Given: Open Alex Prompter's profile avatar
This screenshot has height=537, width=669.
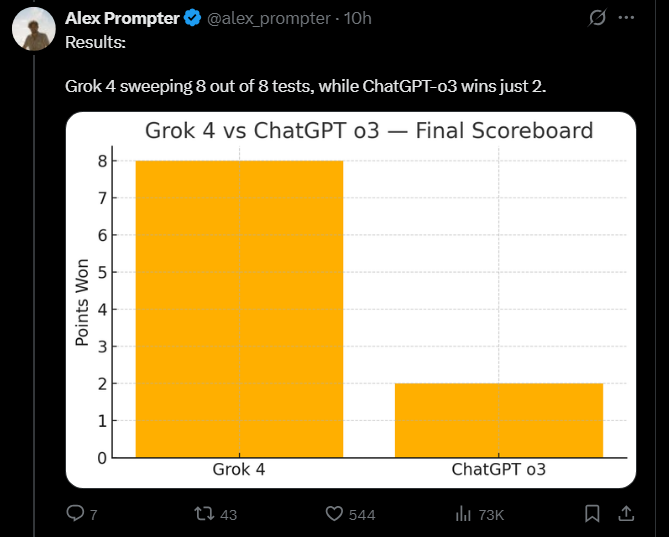Looking at the screenshot, I should (x=34, y=29).
